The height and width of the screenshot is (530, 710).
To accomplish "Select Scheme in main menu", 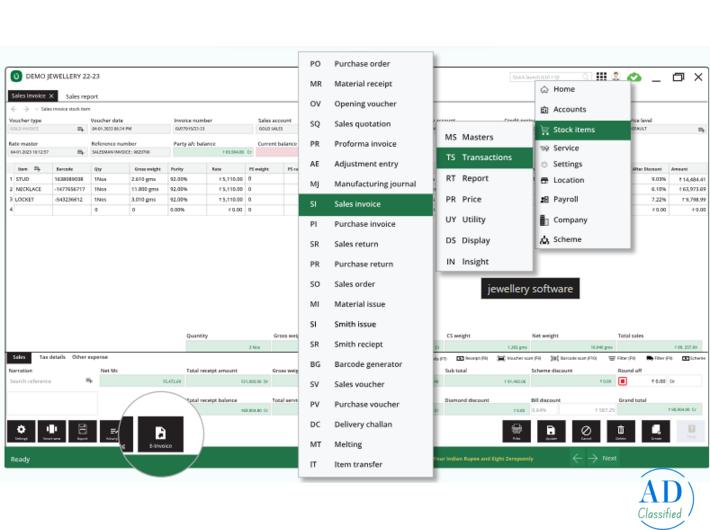I will click(583, 239).
